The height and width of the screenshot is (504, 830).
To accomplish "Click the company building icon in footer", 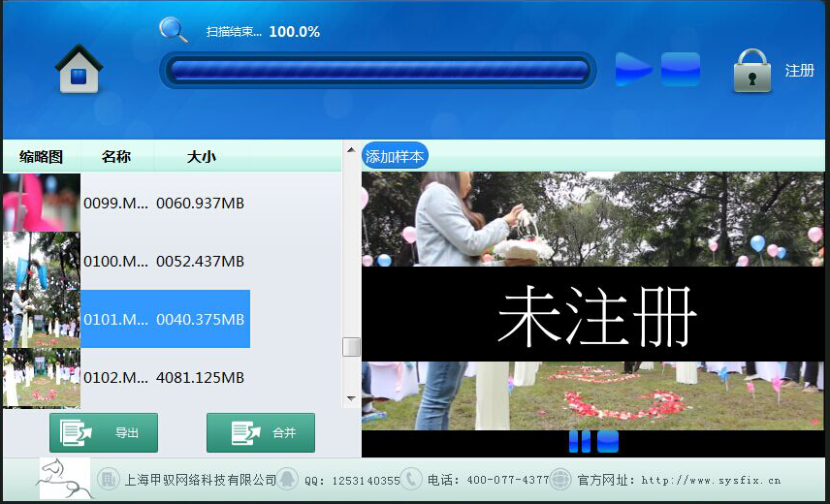I will pyautogui.click(x=108, y=480).
